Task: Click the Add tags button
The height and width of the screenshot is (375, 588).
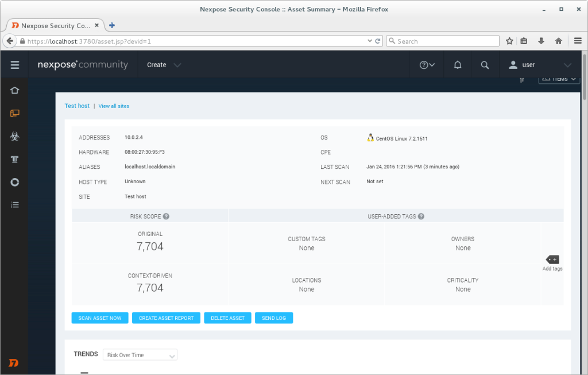Action: pos(552,260)
